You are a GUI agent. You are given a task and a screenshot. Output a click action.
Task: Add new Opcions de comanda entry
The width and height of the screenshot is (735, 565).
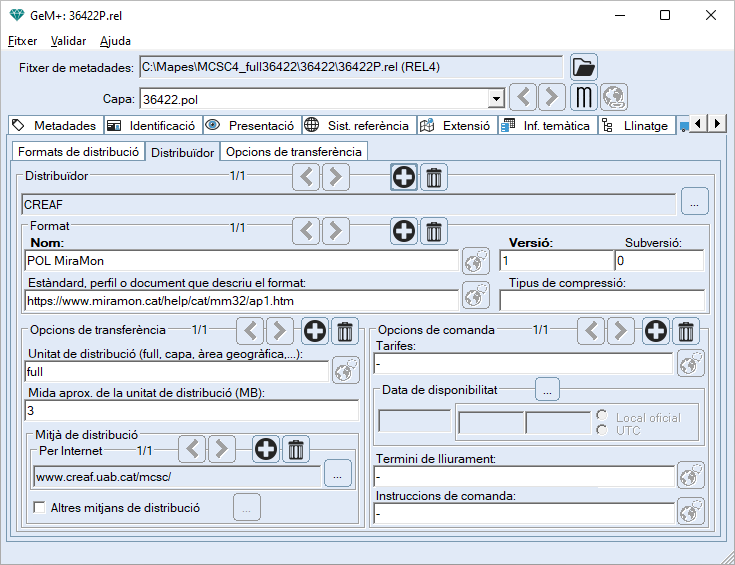(656, 331)
